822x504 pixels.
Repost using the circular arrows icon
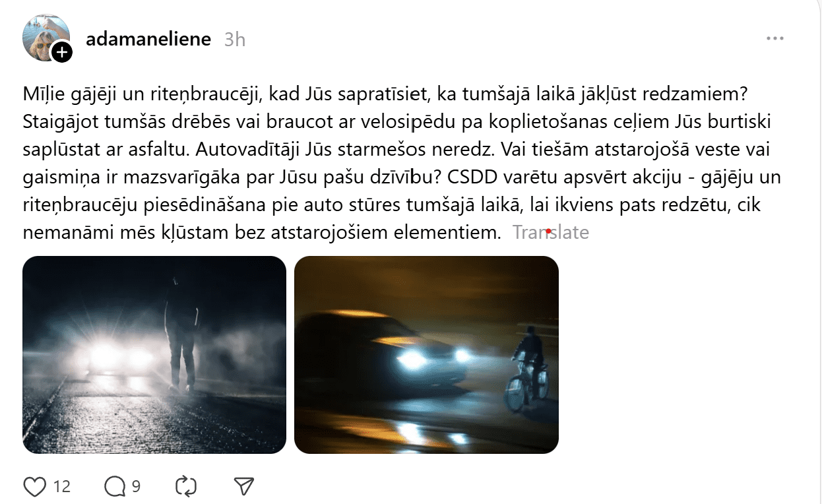(186, 487)
